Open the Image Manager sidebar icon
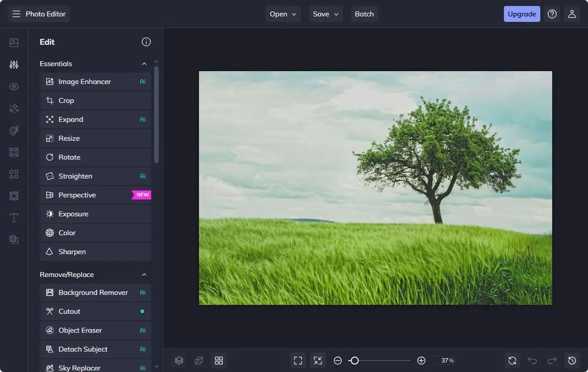 (x=14, y=43)
